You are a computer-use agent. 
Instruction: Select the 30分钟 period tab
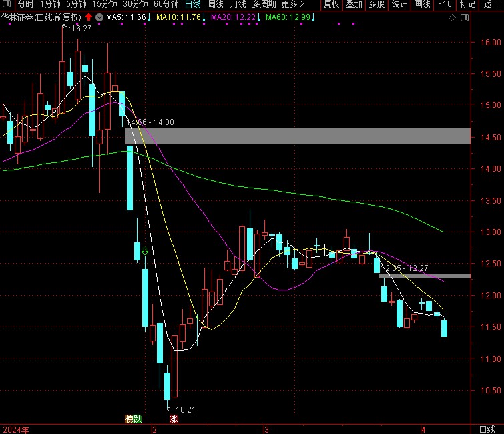tap(136, 4)
